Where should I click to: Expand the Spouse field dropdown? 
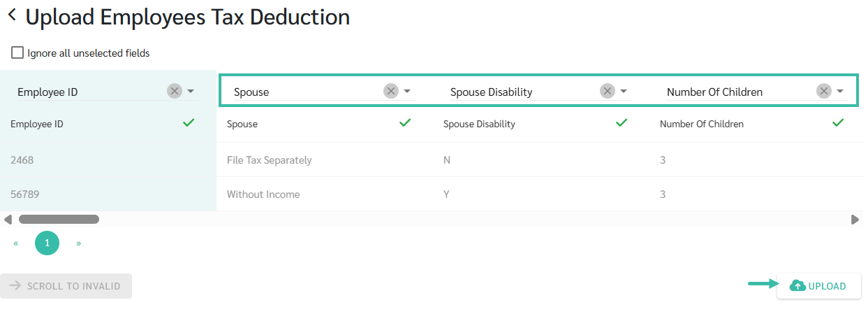(407, 91)
